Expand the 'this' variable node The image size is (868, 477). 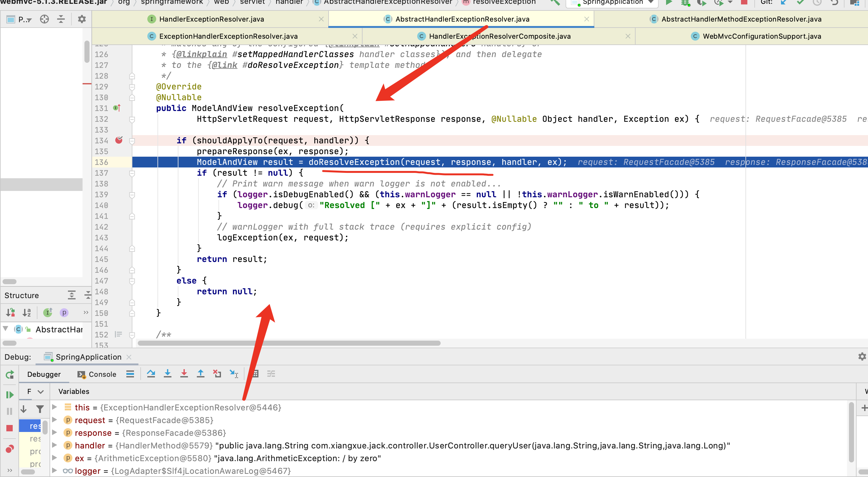55,407
